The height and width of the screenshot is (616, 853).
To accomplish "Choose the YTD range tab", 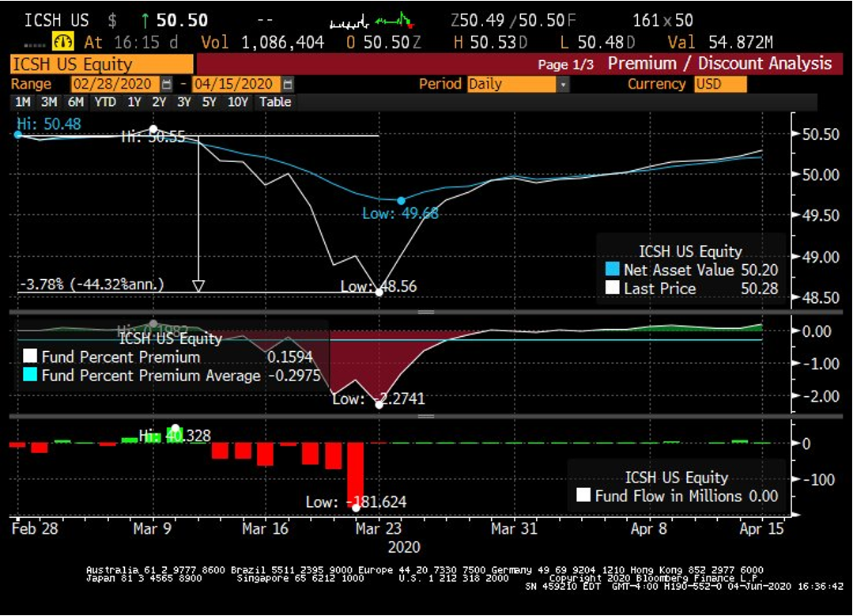I will pos(105,102).
